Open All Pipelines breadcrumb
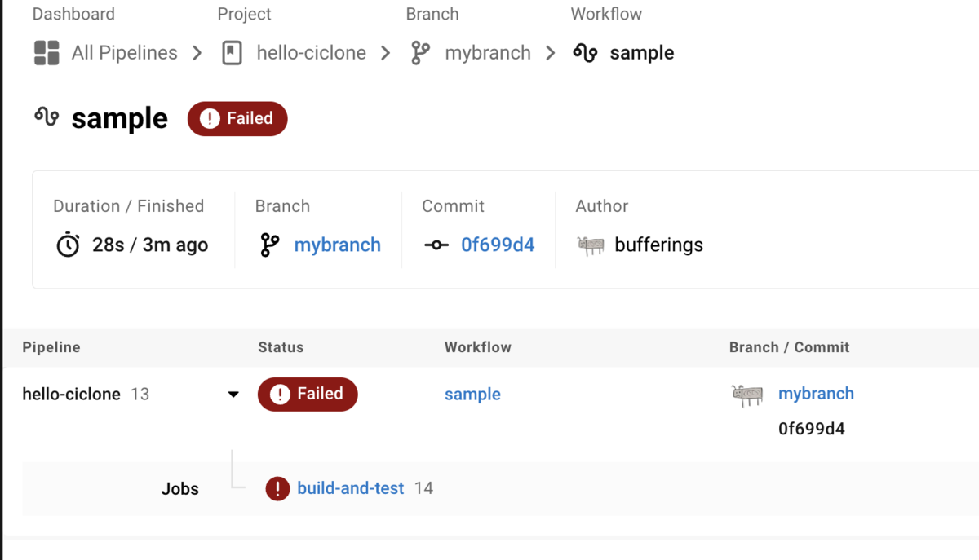The width and height of the screenshot is (979, 560). click(124, 53)
